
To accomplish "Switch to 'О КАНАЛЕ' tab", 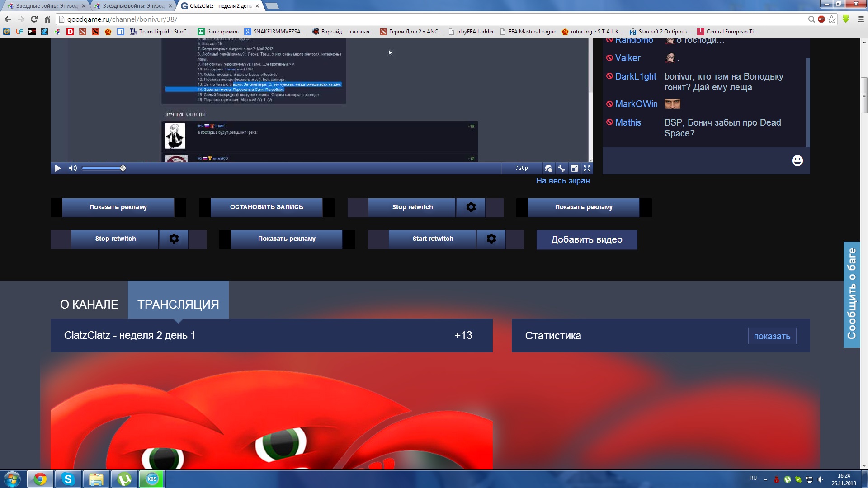I will [89, 304].
